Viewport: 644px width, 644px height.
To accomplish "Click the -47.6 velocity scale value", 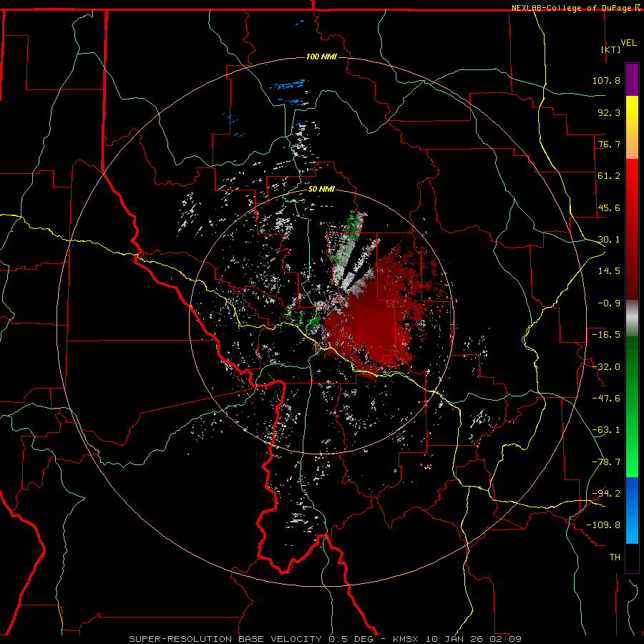I will (x=606, y=399).
